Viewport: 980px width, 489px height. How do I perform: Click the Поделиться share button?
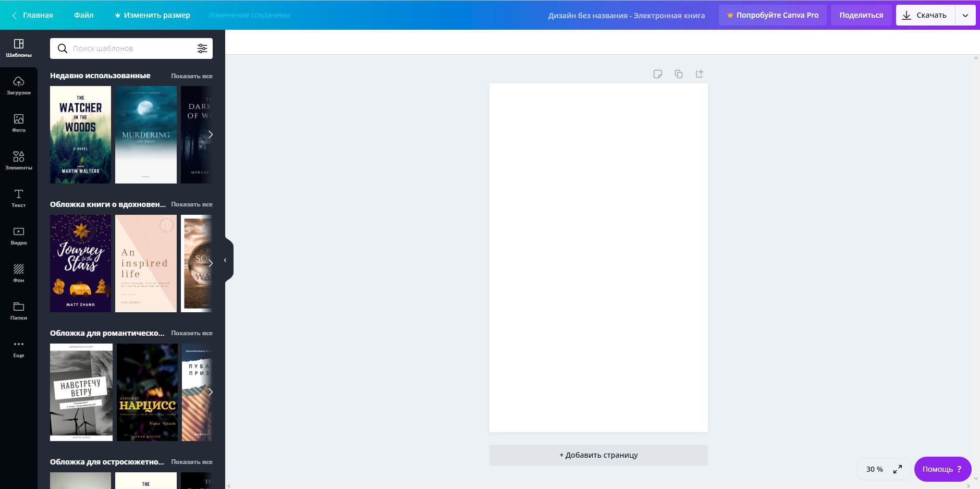point(861,15)
